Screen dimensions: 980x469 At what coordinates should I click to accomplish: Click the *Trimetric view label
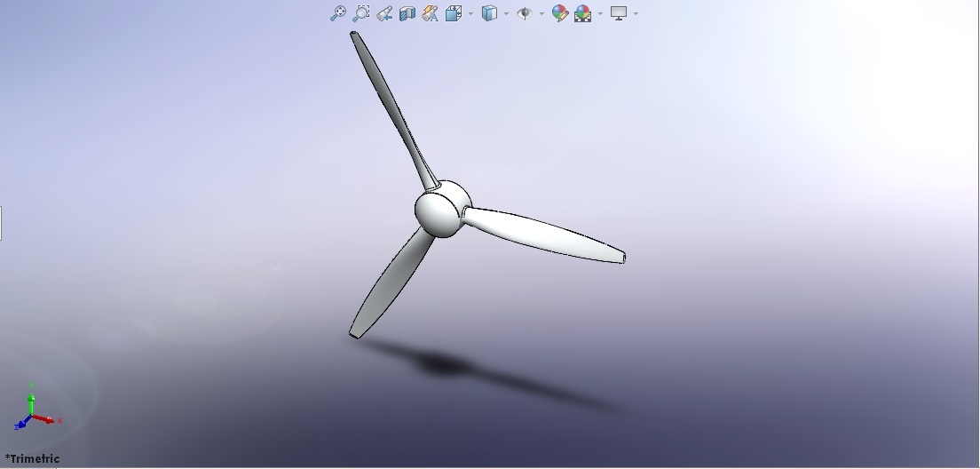pos(32,458)
